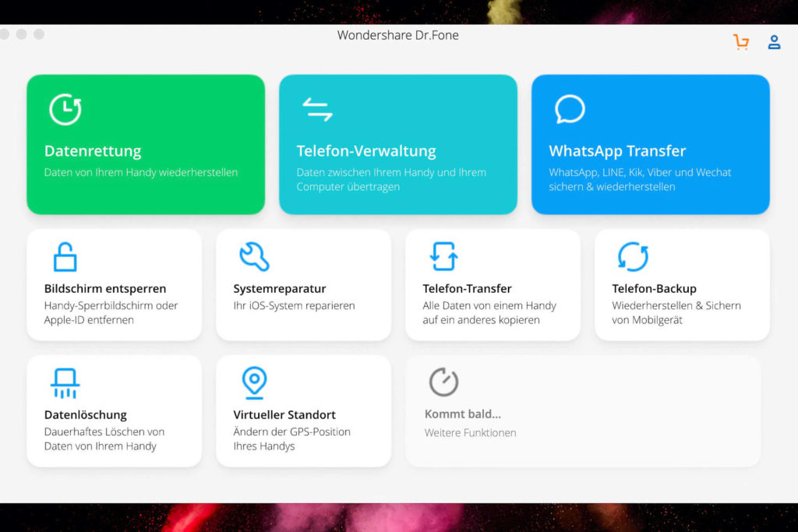
Task: Click the WhatsApp Transfer chat bubble icon
Action: coord(570,109)
